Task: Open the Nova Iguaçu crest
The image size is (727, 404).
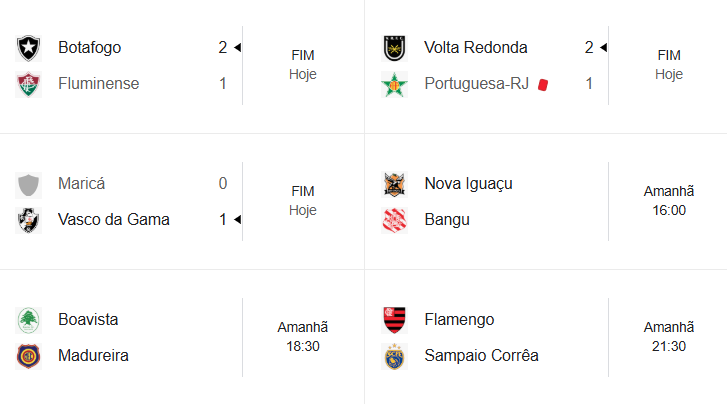Action: [394, 184]
